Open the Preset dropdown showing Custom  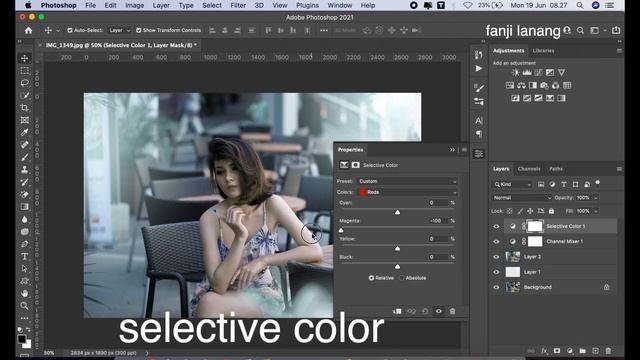(x=407, y=181)
